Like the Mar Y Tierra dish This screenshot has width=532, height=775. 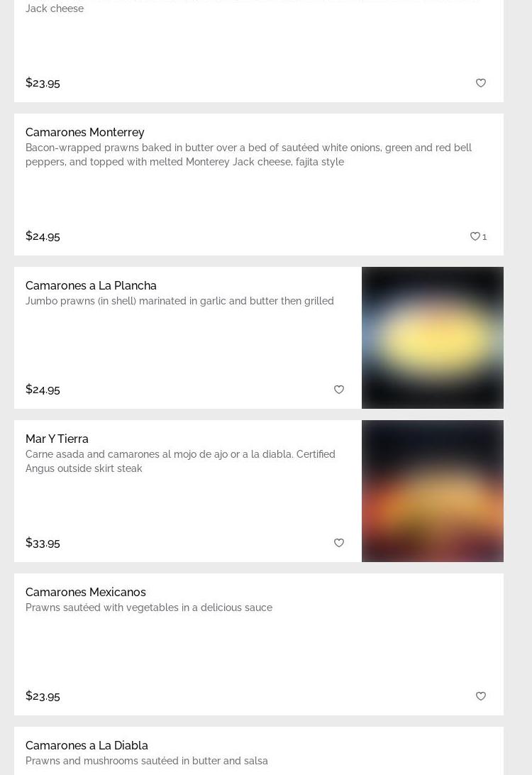click(339, 543)
